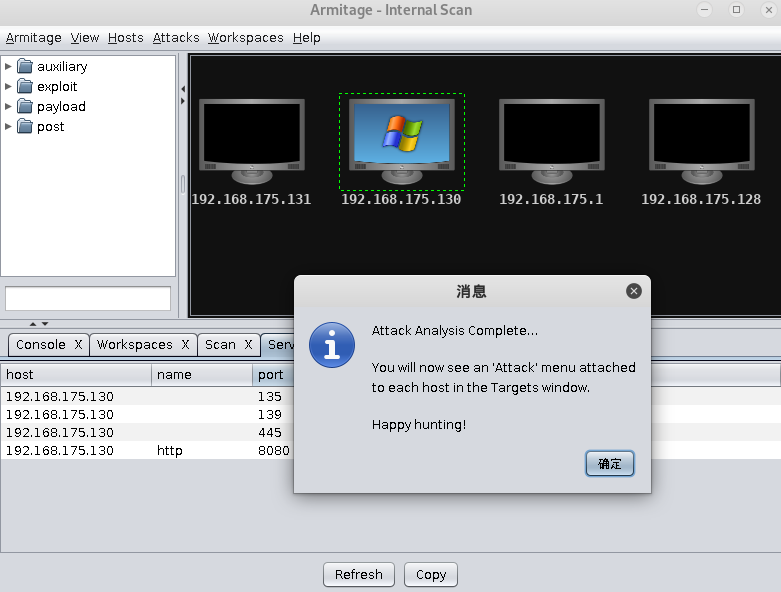The height and width of the screenshot is (592, 781).
Task: Switch to the Scan tab
Action: (x=220, y=345)
